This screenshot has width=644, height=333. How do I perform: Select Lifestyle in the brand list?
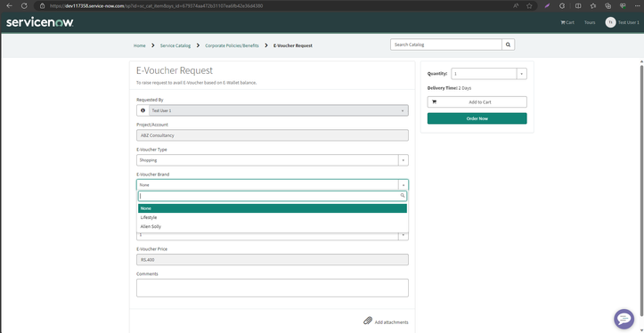pos(273,217)
